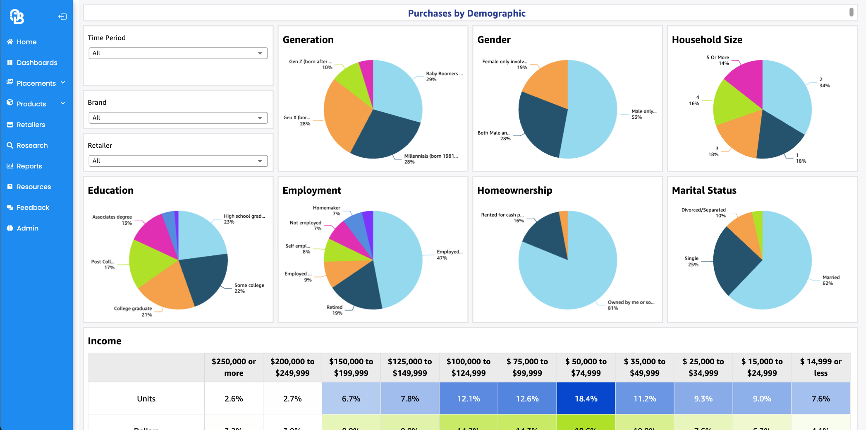Open the Time Period dropdown
868x430 pixels.
pyautogui.click(x=178, y=53)
